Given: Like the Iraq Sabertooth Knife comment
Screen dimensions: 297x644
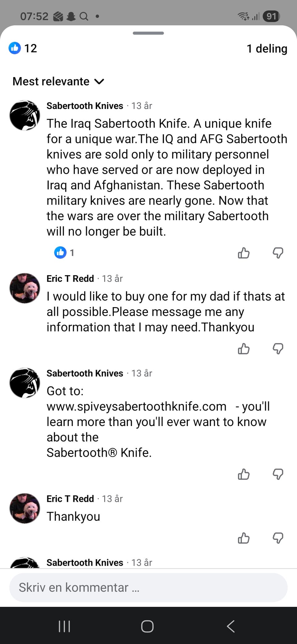Looking at the screenshot, I should 244,253.
